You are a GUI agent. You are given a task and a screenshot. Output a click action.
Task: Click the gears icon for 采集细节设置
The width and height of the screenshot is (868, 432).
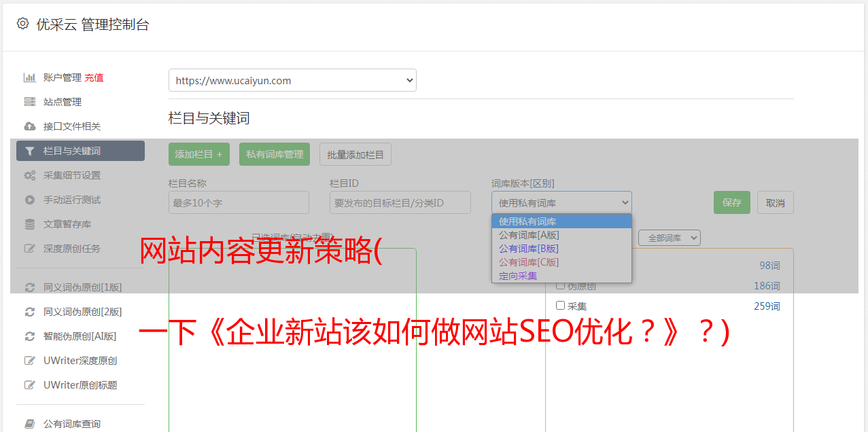pyautogui.click(x=30, y=175)
